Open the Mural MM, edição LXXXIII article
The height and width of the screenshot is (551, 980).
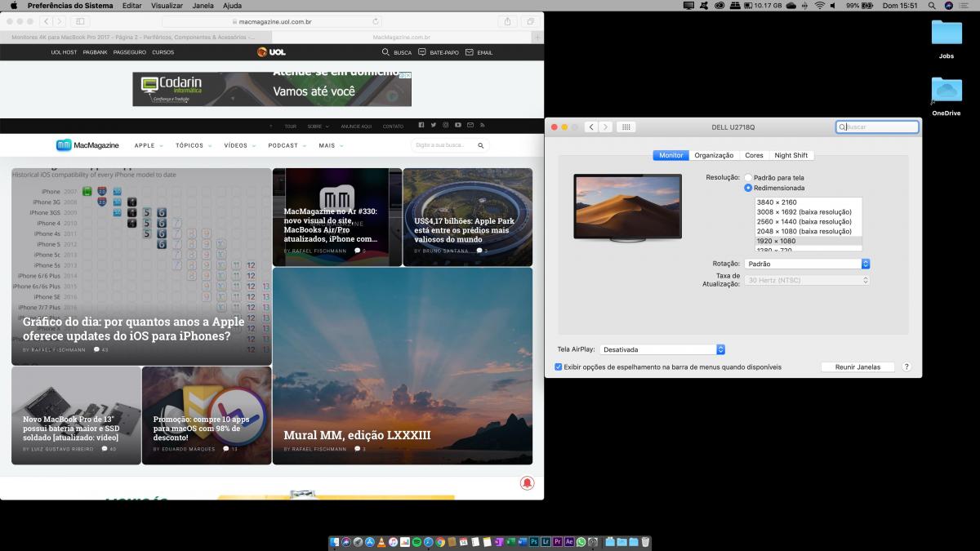[x=357, y=435]
